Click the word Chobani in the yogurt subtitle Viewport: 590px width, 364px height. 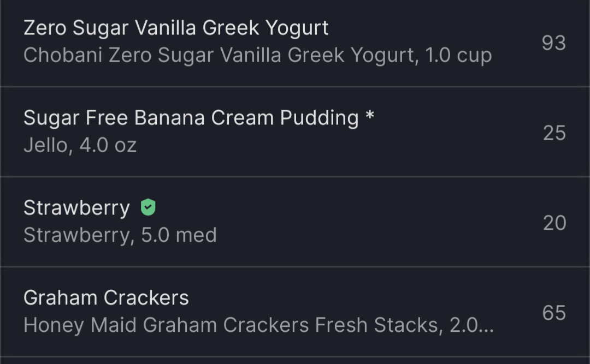[63, 55]
